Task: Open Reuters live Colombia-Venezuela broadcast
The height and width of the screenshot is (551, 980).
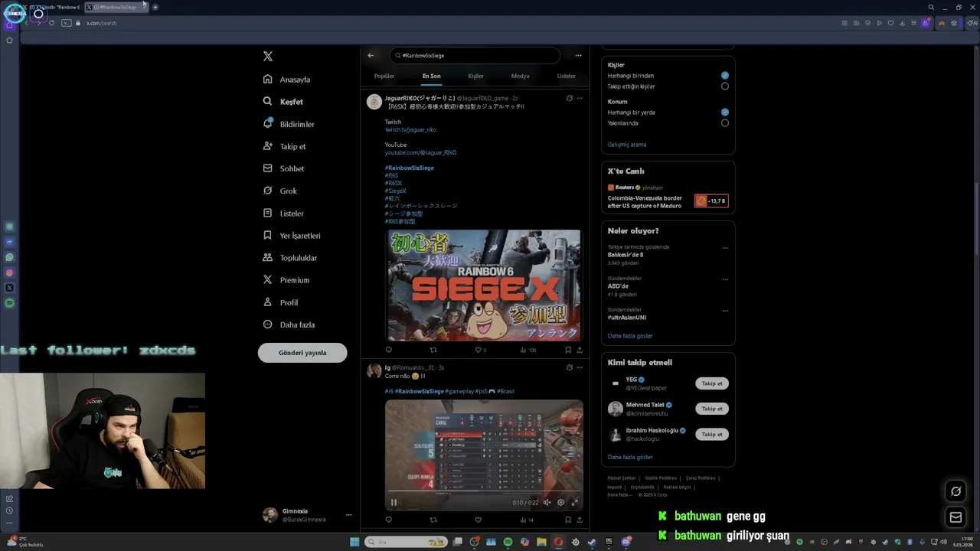Action: tap(668, 197)
